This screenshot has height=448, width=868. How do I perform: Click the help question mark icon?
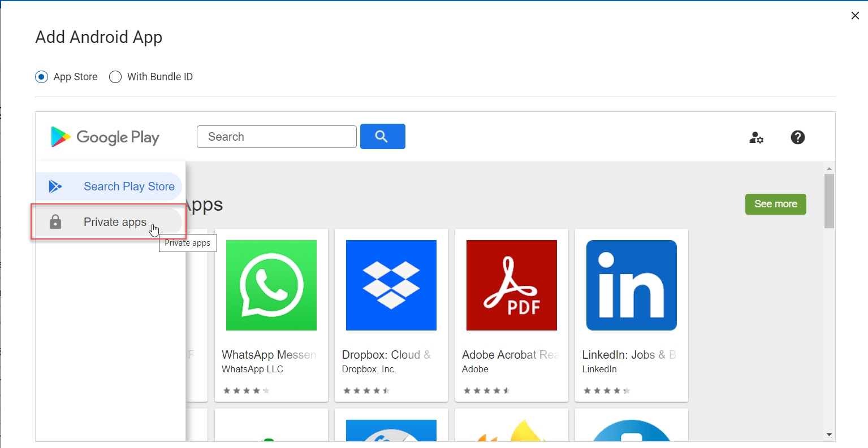797,137
